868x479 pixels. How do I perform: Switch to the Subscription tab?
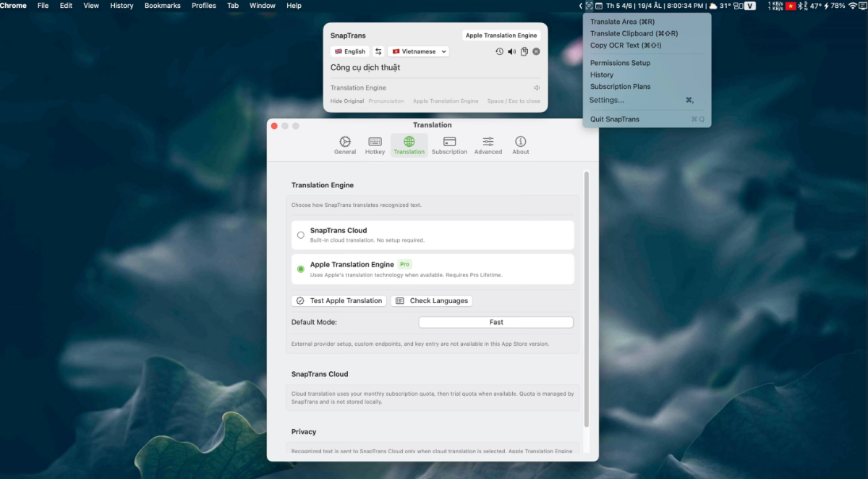tap(449, 145)
